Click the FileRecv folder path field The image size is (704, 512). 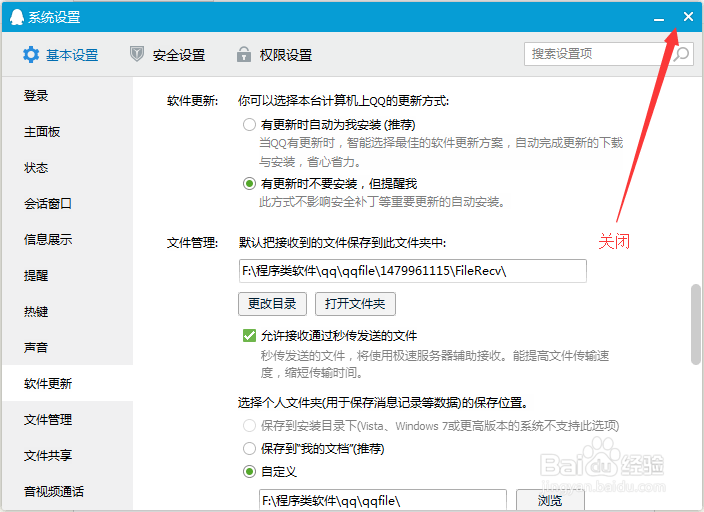tap(413, 271)
